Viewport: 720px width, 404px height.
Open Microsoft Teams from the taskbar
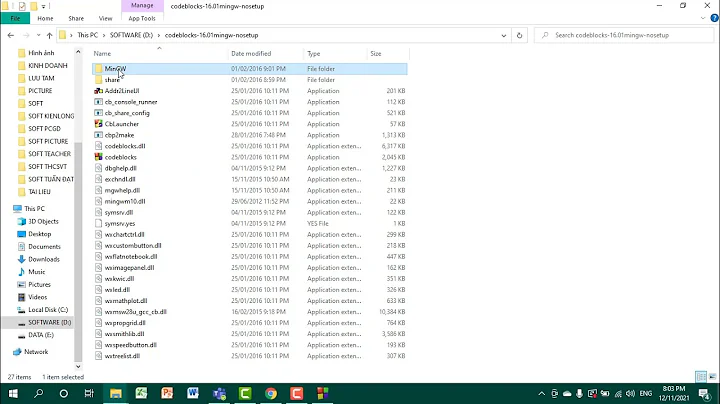click(x=219, y=393)
